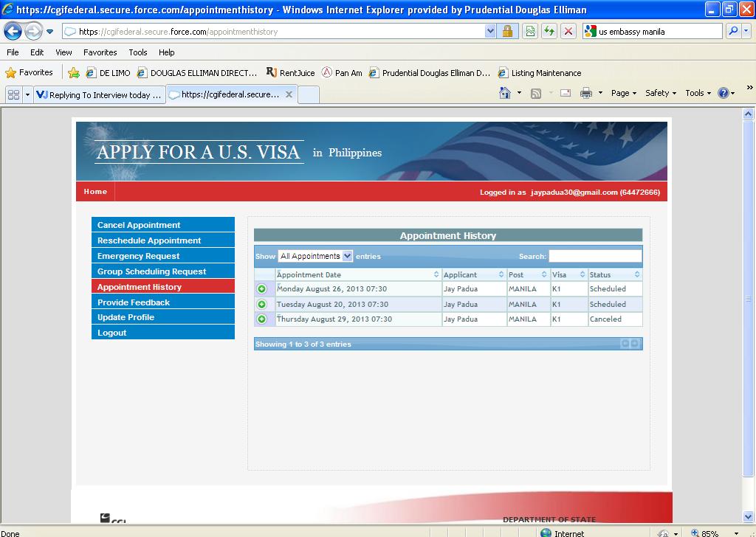The height and width of the screenshot is (537, 756).
Task: Click the security lock icon
Action: coord(507,32)
